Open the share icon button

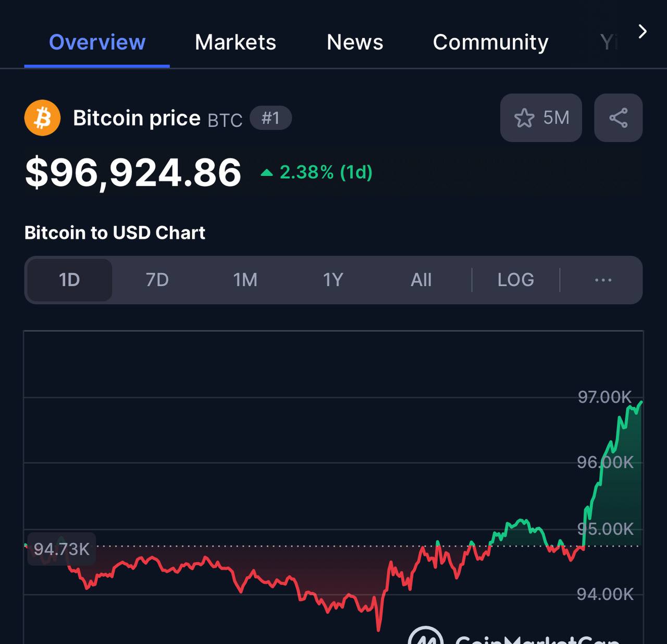coord(618,118)
